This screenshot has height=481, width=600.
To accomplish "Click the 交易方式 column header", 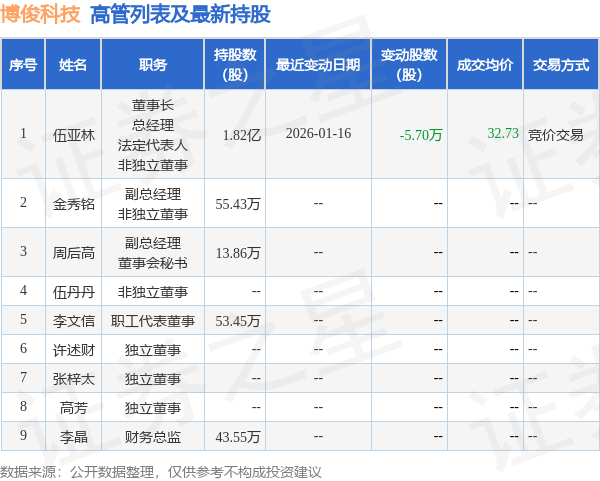I will [560, 65].
